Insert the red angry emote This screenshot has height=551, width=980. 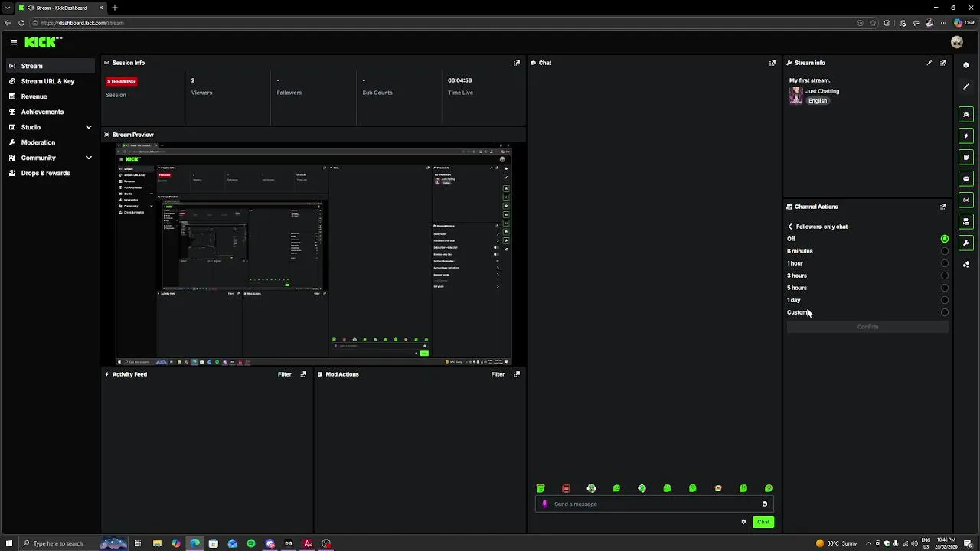(x=566, y=488)
